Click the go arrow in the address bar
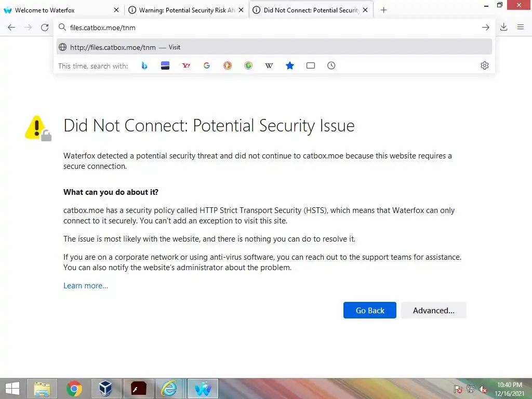 coord(486,27)
